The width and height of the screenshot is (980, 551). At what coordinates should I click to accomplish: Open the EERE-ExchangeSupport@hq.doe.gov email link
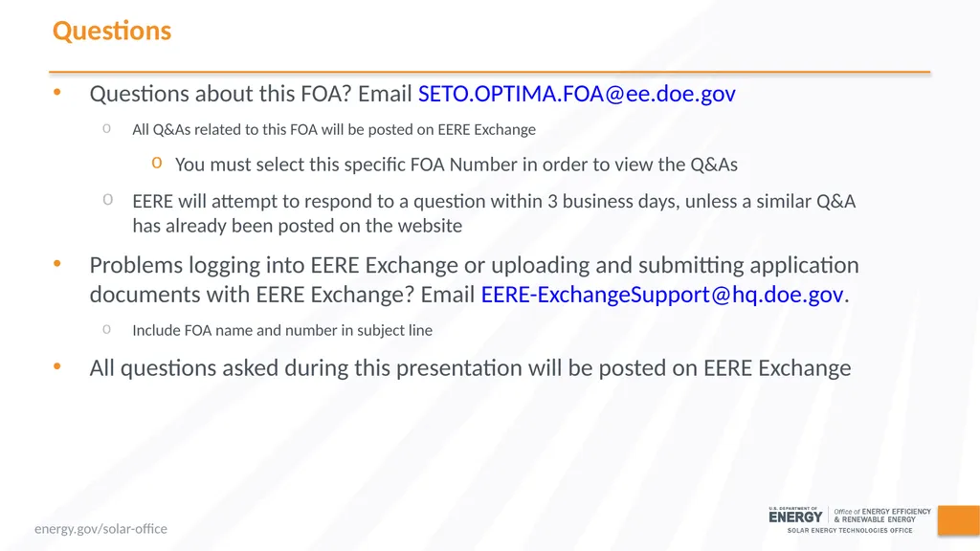[x=662, y=295]
